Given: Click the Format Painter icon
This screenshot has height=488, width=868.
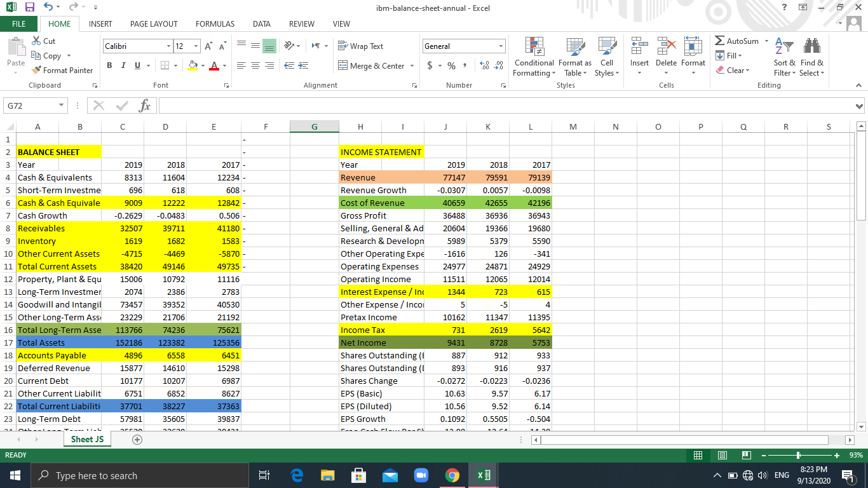Looking at the screenshot, I should [36, 70].
